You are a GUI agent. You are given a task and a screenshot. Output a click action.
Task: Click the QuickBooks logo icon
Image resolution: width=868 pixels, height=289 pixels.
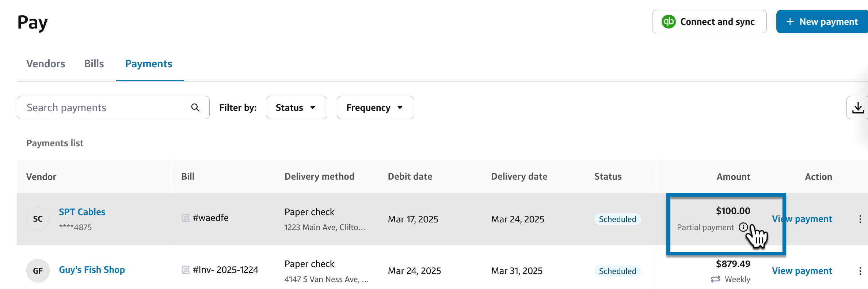click(669, 22)
